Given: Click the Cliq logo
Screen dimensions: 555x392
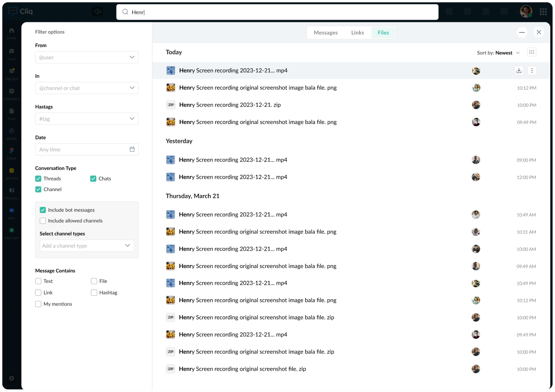Looking at the screenshot, I should point(21,12).
